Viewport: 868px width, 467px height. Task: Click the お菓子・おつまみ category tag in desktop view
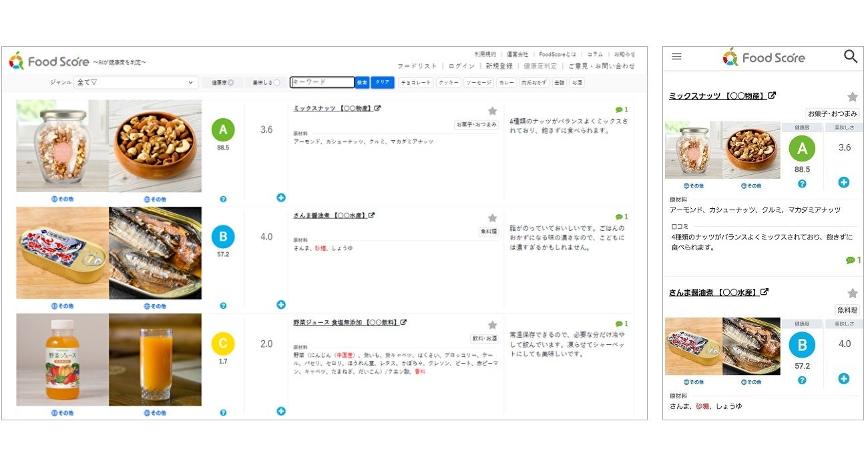click(x=476, y=124)
